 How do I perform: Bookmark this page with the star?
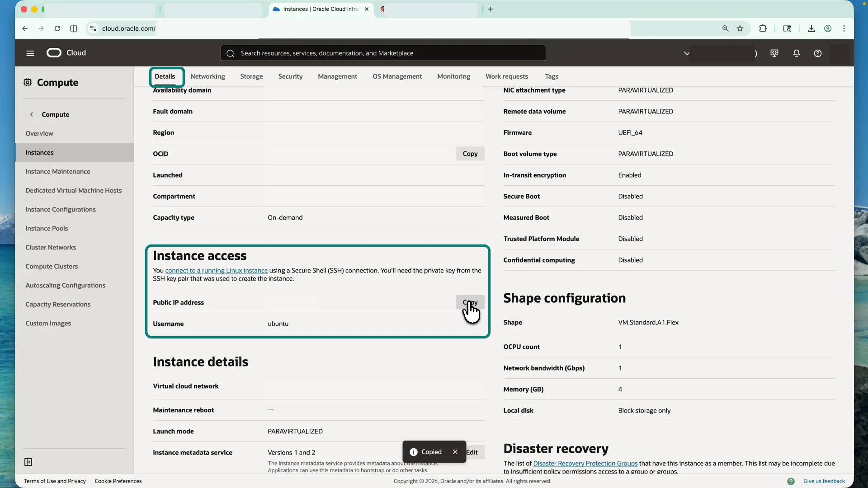[x=740, y=28]
